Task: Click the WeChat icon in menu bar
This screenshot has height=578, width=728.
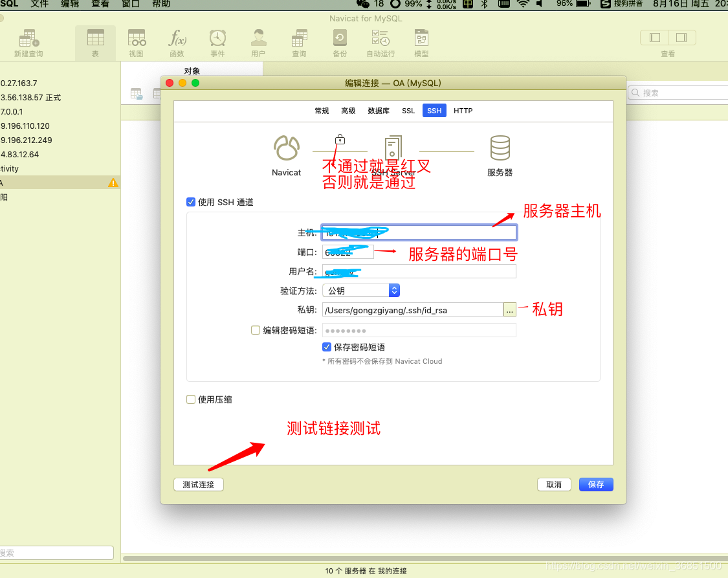Action: click(x=362, y=4)
